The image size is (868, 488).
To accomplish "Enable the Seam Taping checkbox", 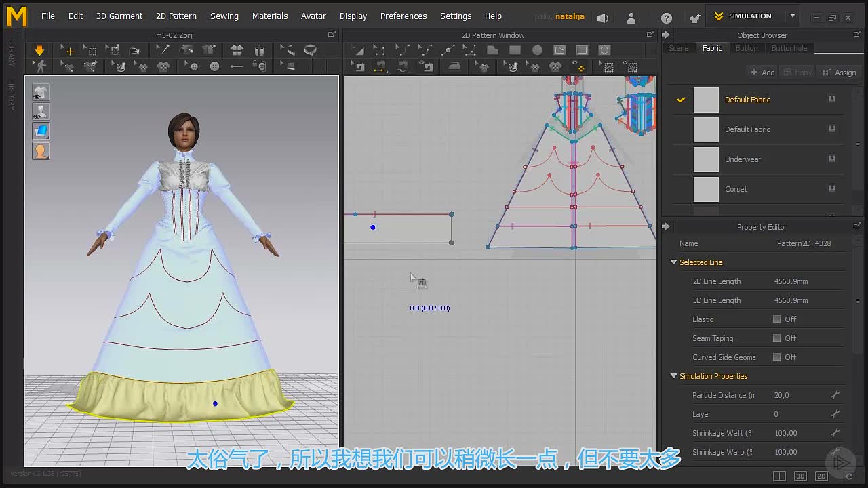I will click(x=776, y=338).
